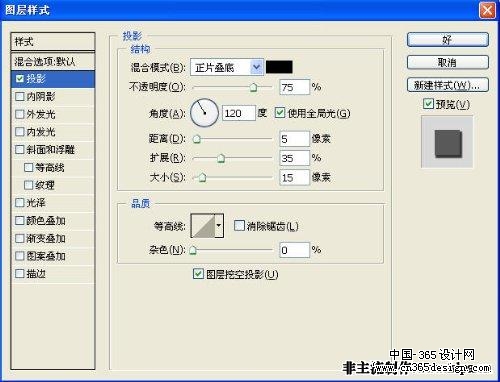The width and height of the screenshot is (500, 382).
Task: Toggle 使用全局光 global light checkbox
Action: [280, 113]
